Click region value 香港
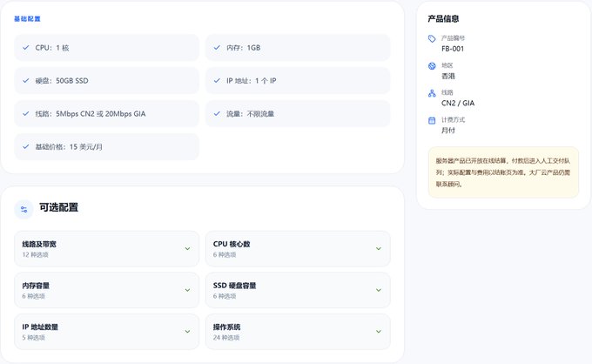This screenshot has width=592, height=364. tap(448, 76)
